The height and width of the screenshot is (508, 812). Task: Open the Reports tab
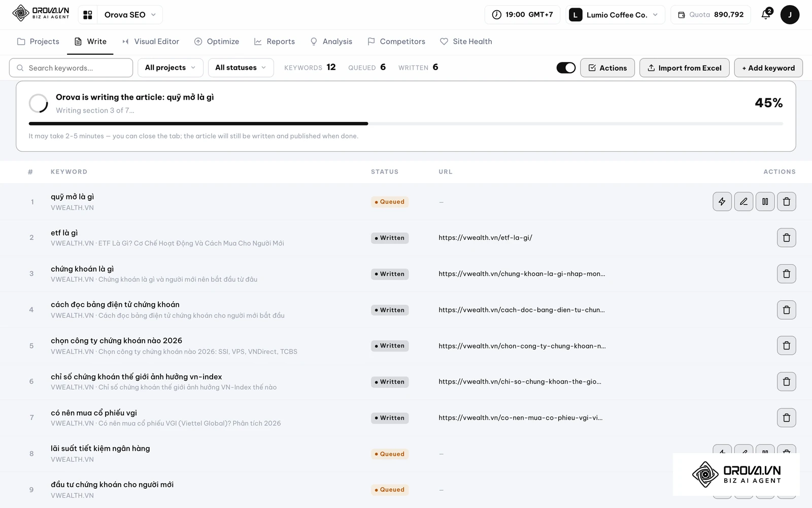click(x=275, y=42)
